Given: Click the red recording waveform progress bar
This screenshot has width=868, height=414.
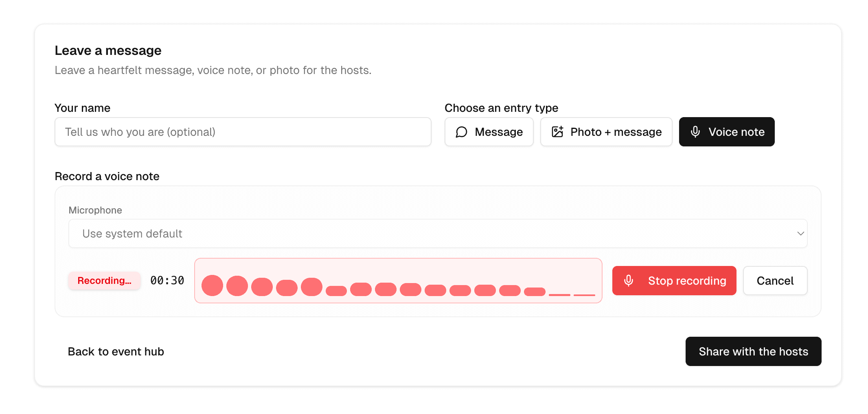Looking at the screenshot, I should (x=398, y=280).
